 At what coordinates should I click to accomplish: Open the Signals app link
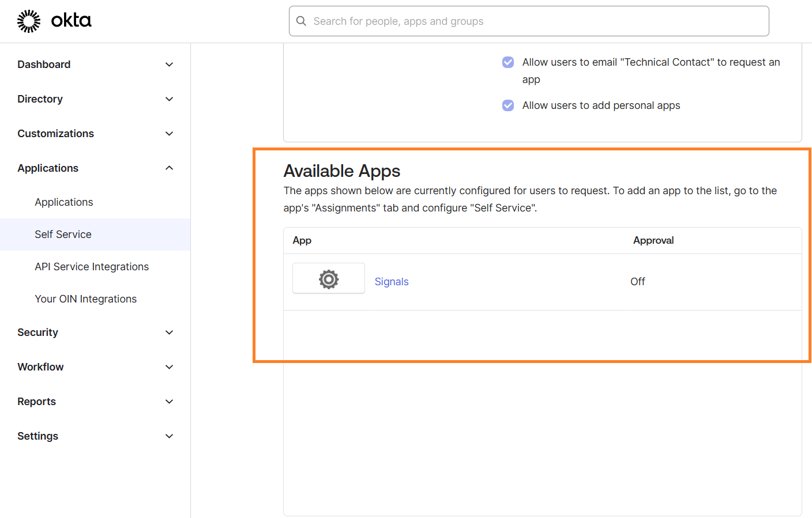tap(392, 282)
